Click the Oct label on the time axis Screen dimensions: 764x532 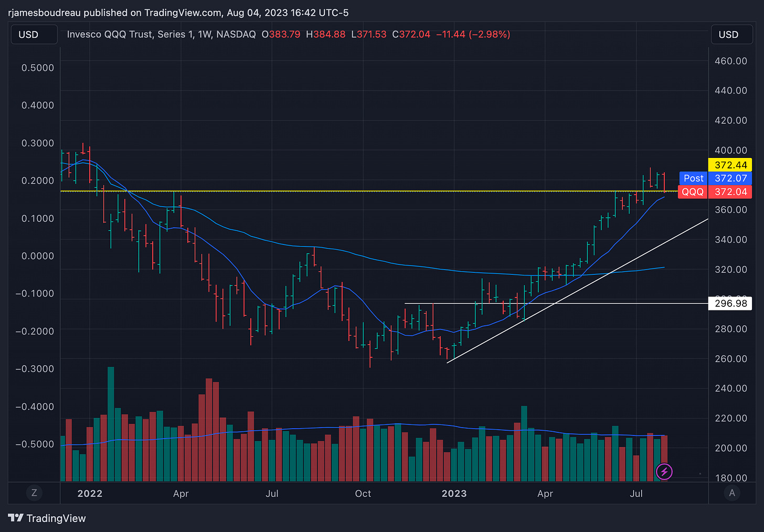[363, 494]
